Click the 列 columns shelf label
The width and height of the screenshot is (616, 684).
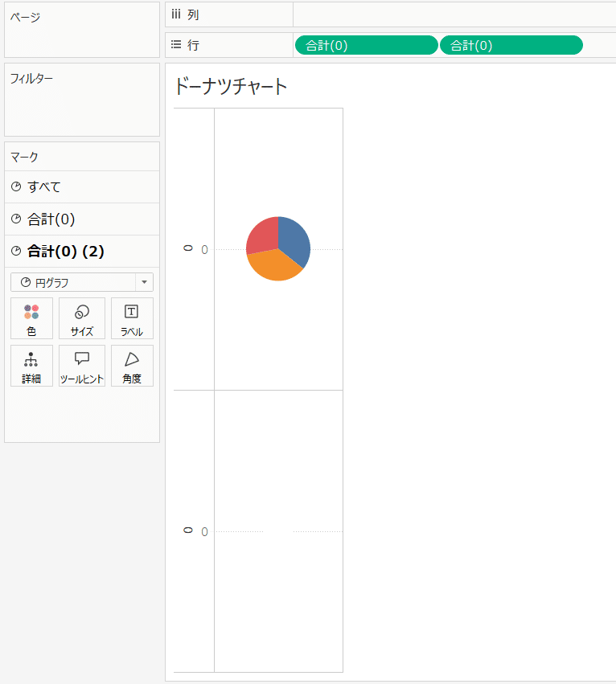point(193,14)
